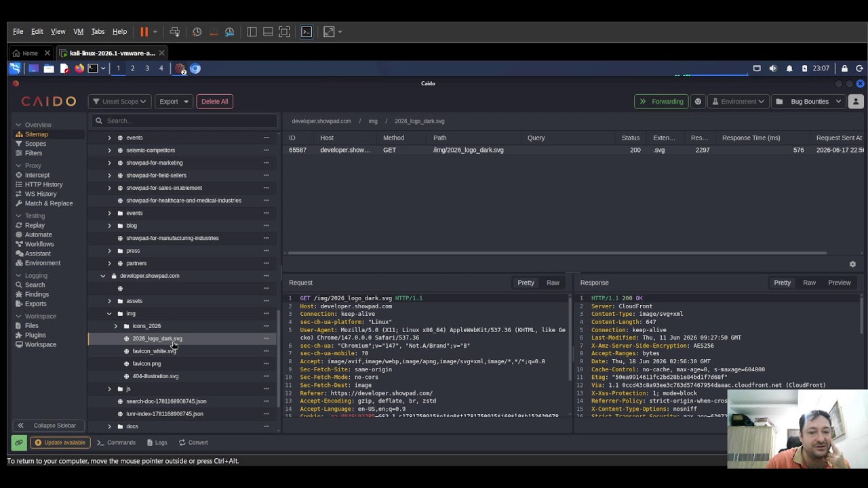Open Scopes page
Screen dimensions: 868x488
tap(35, 144)
